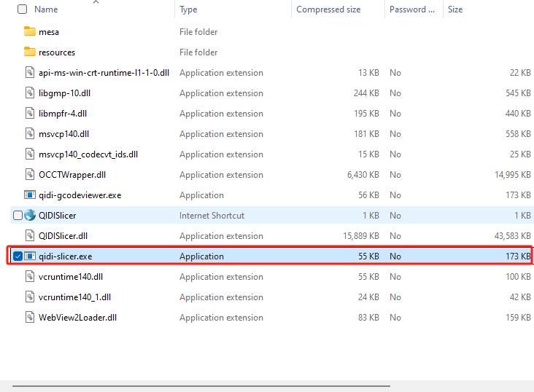The image size is (534, 392).
Task: Click the resources folder icon
Action: click(x=30, y=52)
